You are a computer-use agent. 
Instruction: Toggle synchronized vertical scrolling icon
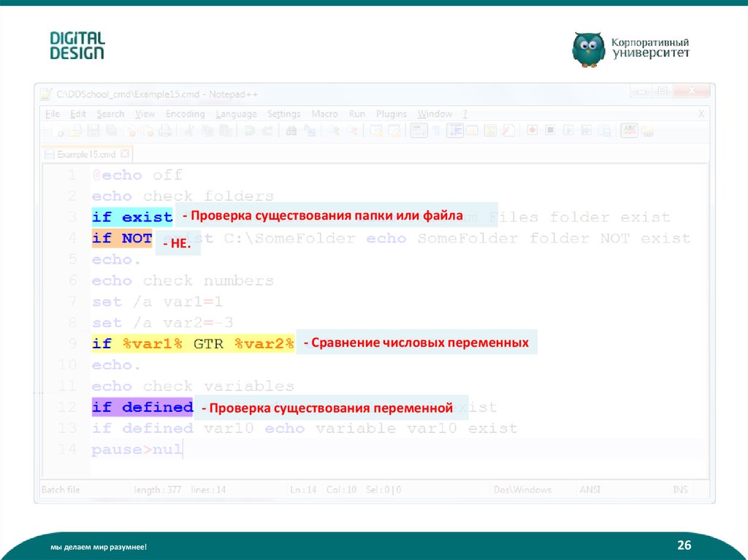[376, 131]
